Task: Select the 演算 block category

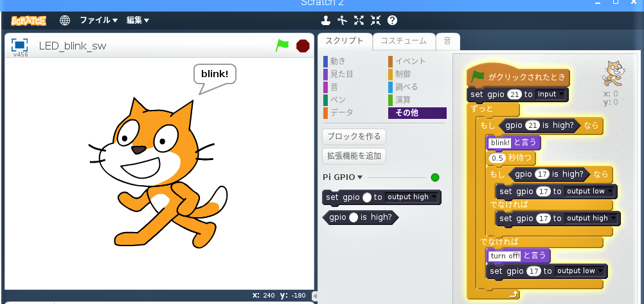Action: click(399, 100)
